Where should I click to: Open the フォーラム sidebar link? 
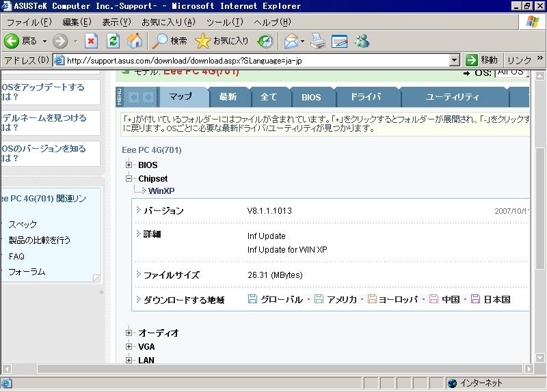pyautogui.click(x=27, y=272)
